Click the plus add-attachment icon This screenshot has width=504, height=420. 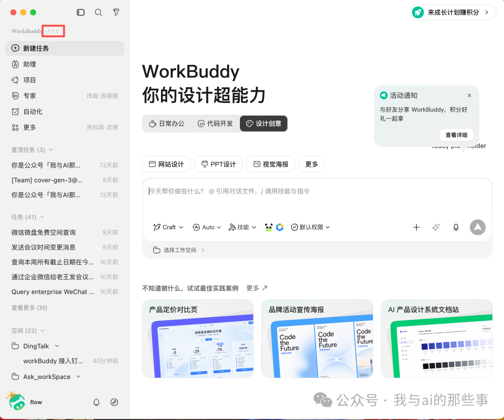[416, 227]
